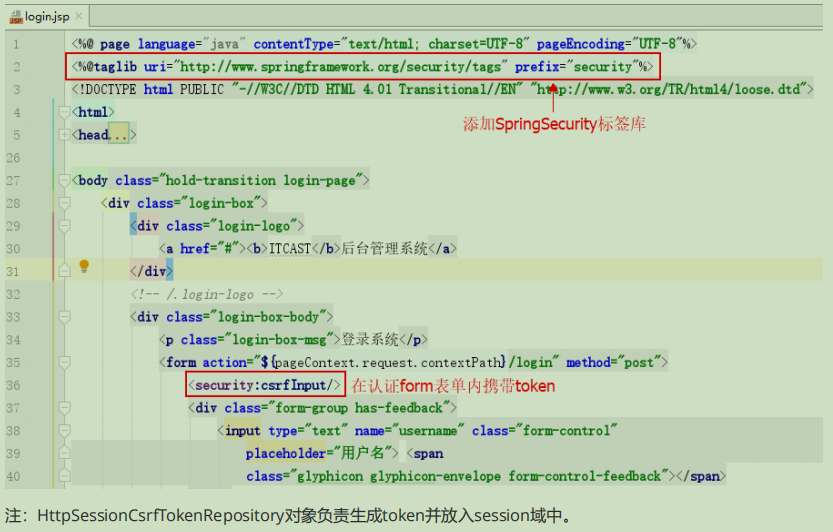Expand the folded head block on line 5
This screenshot has width=833, height=532.
[x=64, y=135]
